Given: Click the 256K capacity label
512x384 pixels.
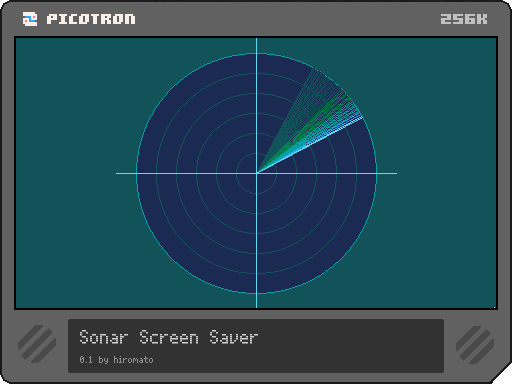Looking at the screenshot, I should click(x=464, y=19).
